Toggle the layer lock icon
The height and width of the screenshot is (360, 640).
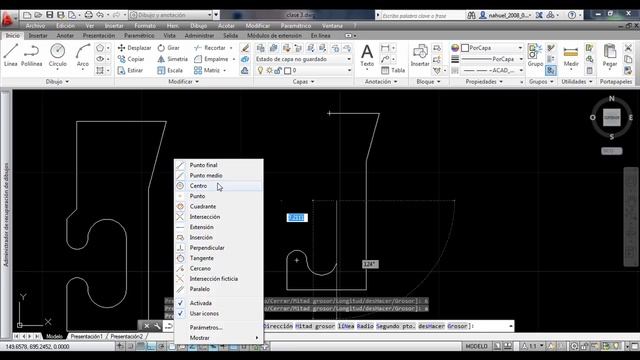(278, 71)
